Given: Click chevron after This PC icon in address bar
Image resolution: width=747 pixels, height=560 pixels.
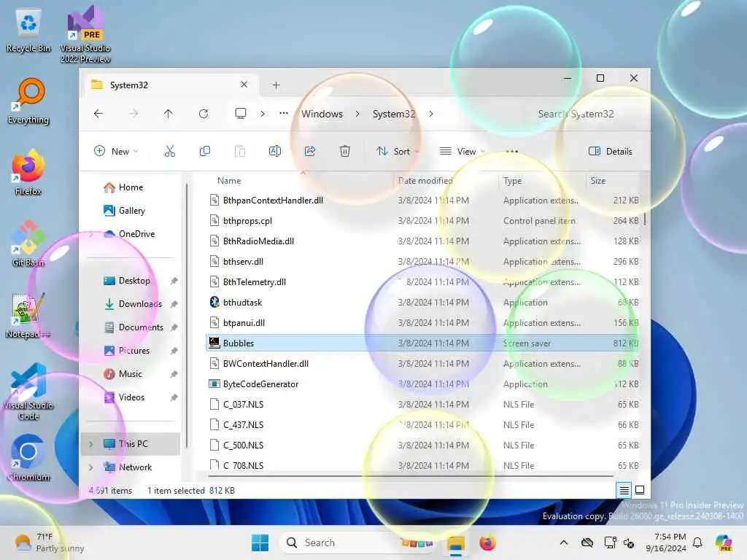Looking at the screenshot, I should tap(263, 114).
